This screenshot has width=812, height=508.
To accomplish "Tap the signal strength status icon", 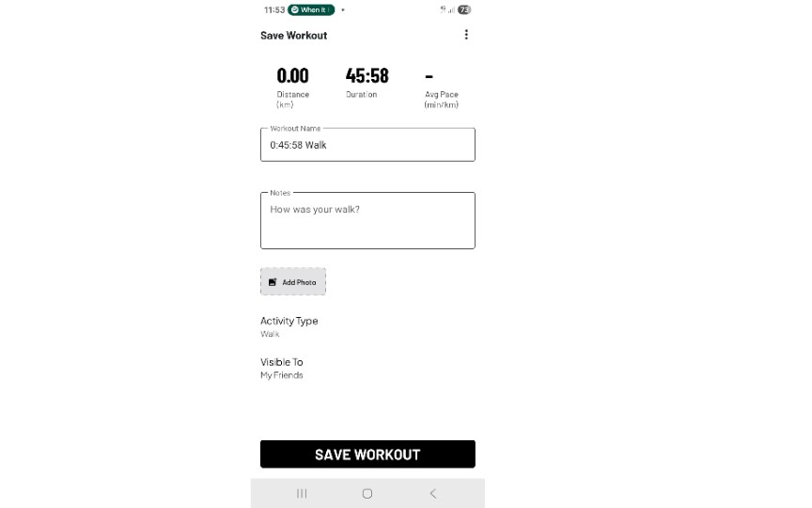I will pyautogui.click(x=446, y=9).
